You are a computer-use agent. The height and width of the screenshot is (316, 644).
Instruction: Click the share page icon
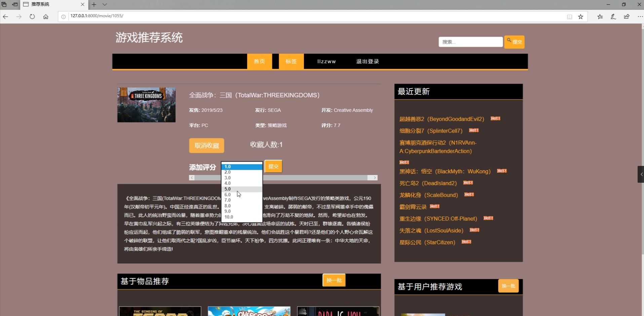click(627, 16)
